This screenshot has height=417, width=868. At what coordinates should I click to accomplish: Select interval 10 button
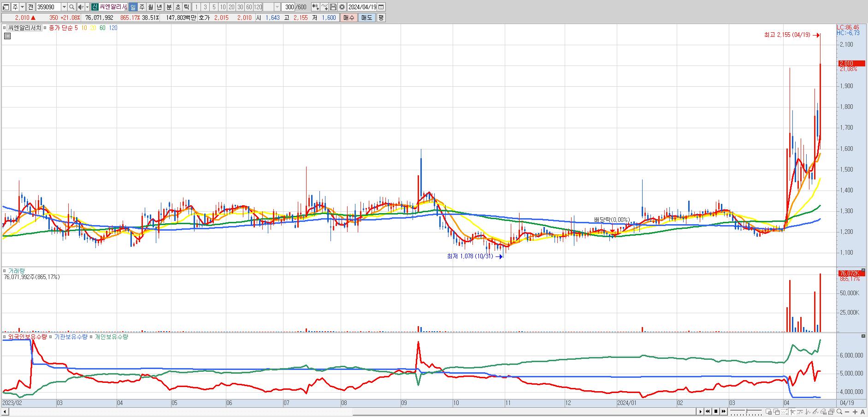(223, 7)
